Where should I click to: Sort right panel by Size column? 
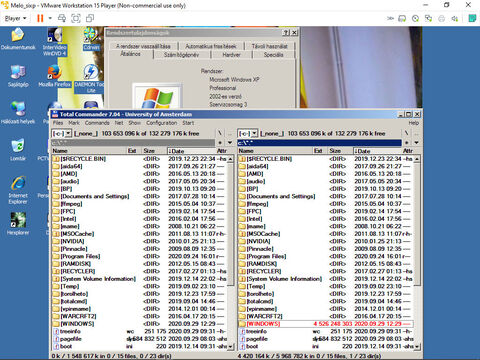pos(340,151)
